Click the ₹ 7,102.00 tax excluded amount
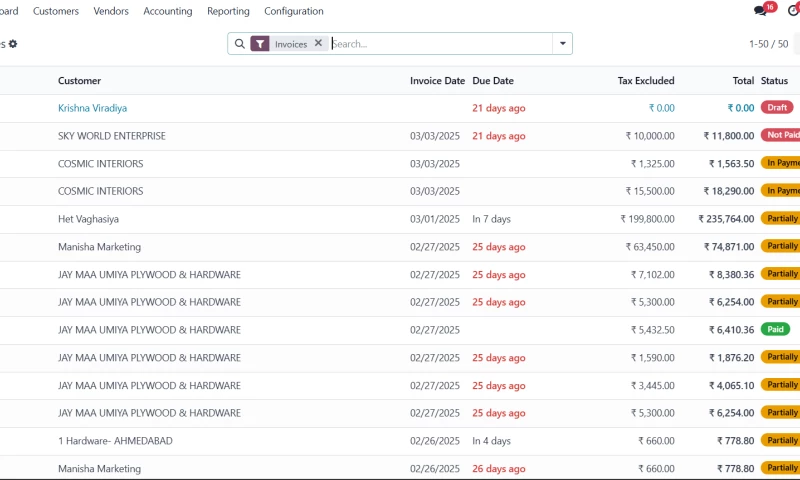This screenshot has width=800, height=480. coord(653,274)
